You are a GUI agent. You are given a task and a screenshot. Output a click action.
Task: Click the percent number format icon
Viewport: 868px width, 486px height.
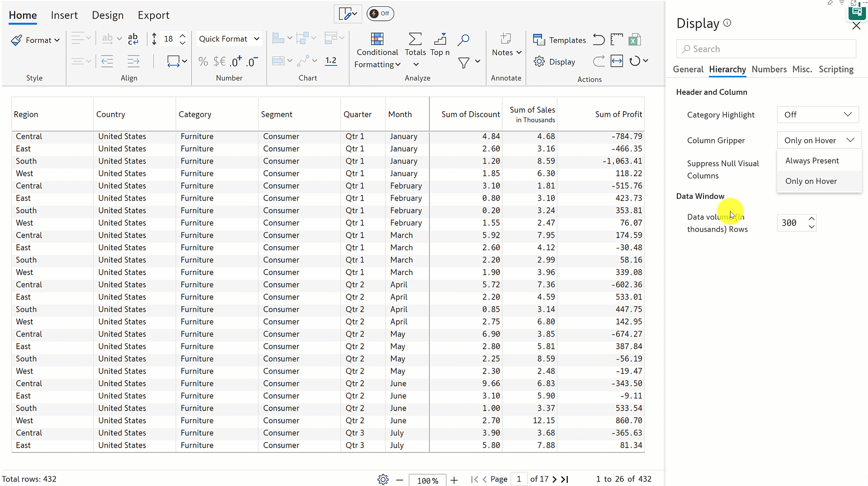coord(203,61)
